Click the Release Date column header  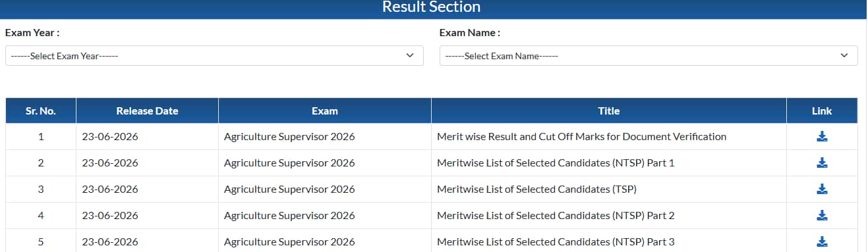pos(147,111)
